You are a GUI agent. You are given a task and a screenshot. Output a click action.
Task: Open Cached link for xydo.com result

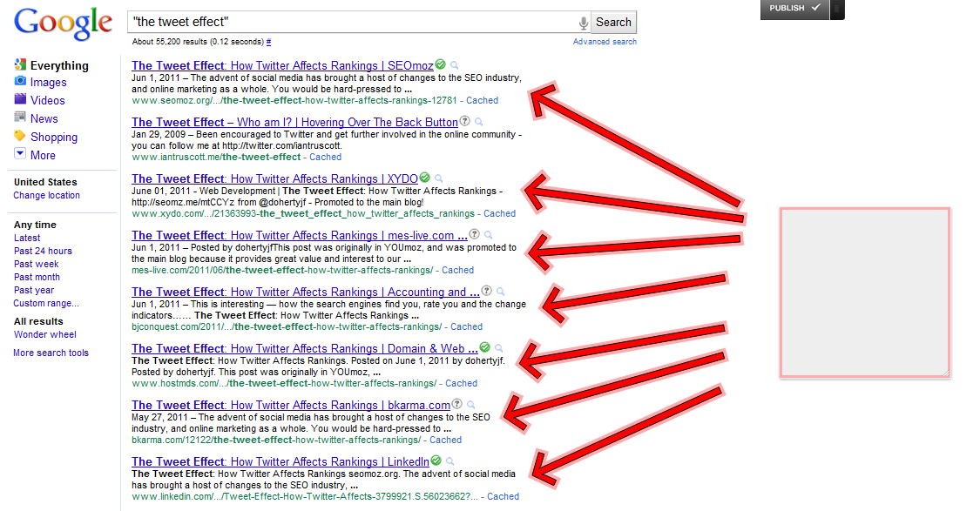tap(499, 213)
